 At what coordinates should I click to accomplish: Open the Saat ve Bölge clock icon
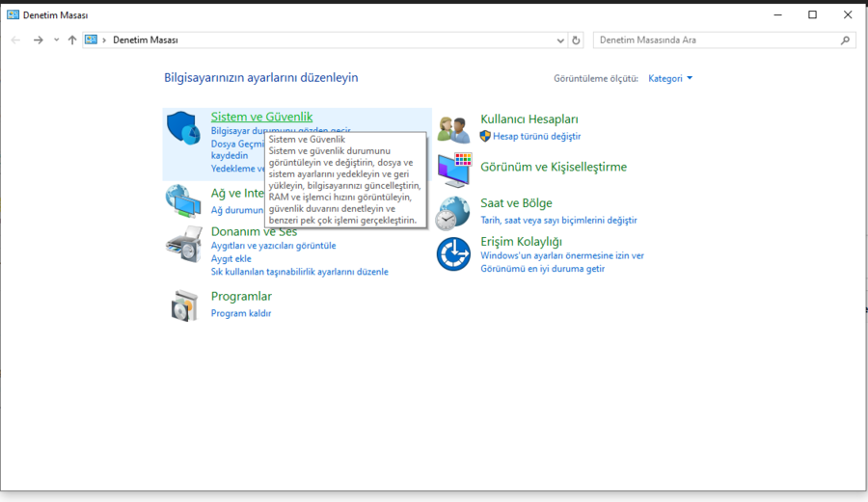[x=453, y=213]
